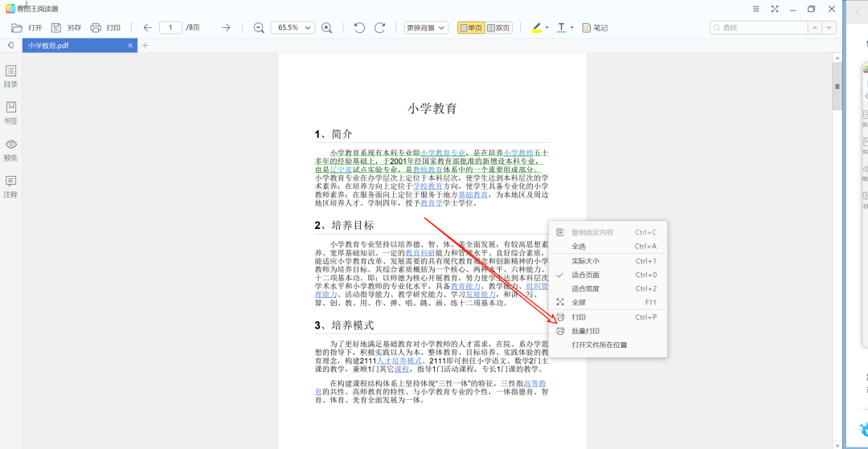Image resolution: width=868 pixels, height=449 pixels.
Task: Open the 书签 bookmarks panel
Action: [x=10, y=112]
